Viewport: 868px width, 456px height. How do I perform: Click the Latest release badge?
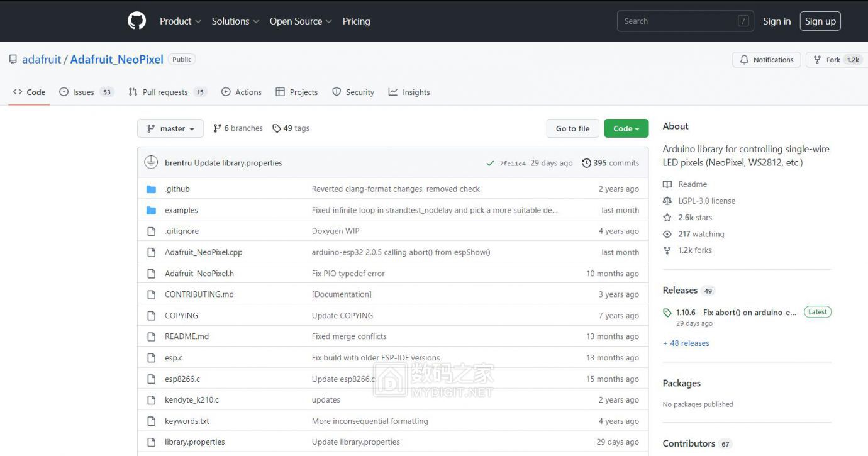pos(817,312)
